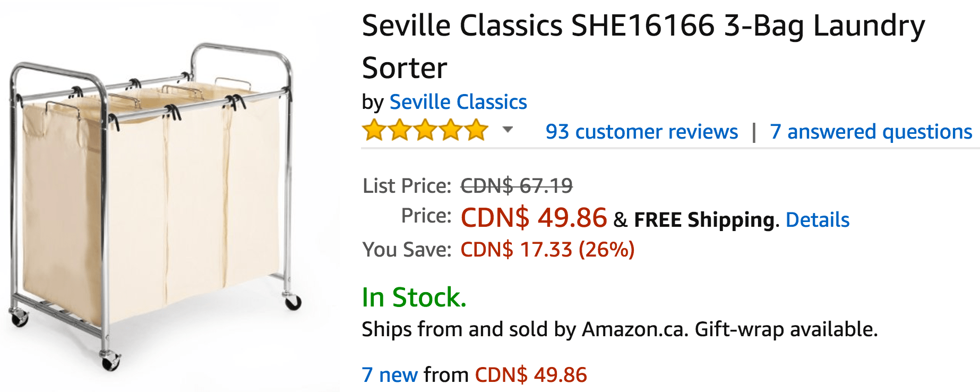Open the shipping Details link

(x=818, y=220)
